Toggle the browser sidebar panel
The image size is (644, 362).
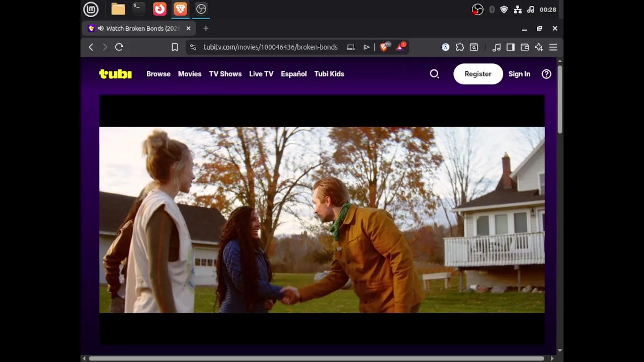[x=511, y=47]
